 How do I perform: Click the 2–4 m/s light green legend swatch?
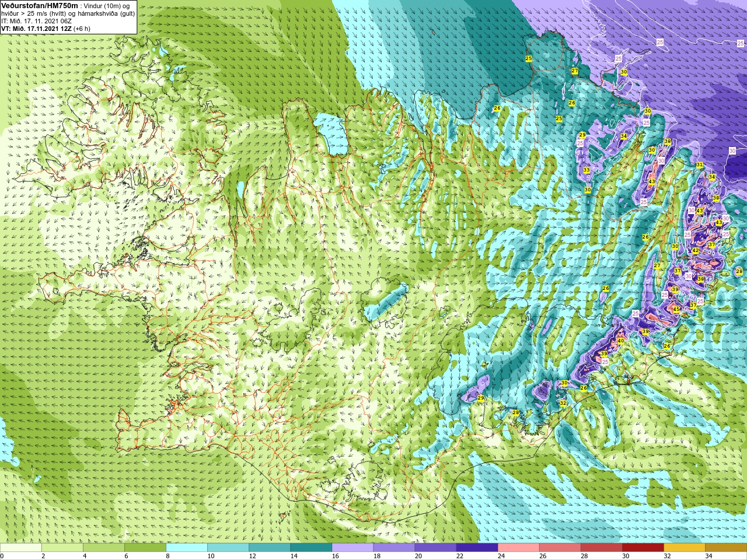point(62,548)
